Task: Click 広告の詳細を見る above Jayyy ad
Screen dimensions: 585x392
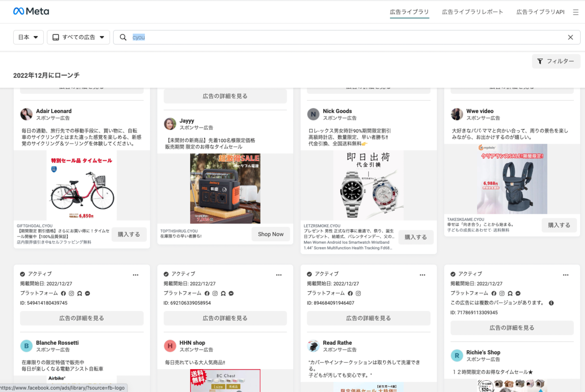Action: click(225, 96)
